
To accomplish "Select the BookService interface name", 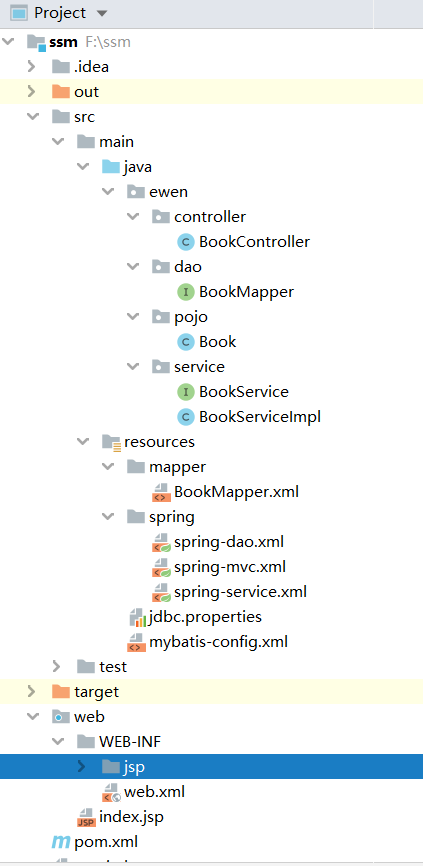I will tap(244, 392).
